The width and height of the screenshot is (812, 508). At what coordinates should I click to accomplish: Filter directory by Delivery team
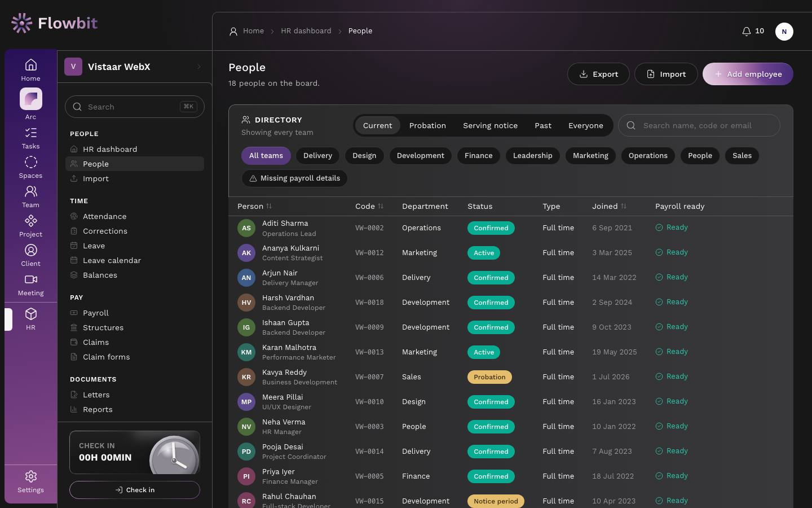tap(317, 156)
